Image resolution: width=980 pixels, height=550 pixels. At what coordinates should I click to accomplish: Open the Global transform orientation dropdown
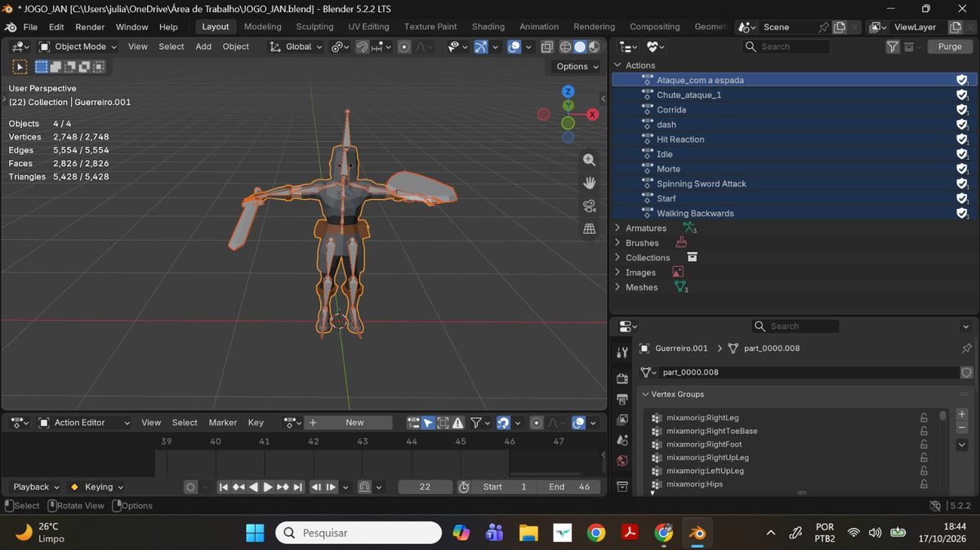[296, 47]
